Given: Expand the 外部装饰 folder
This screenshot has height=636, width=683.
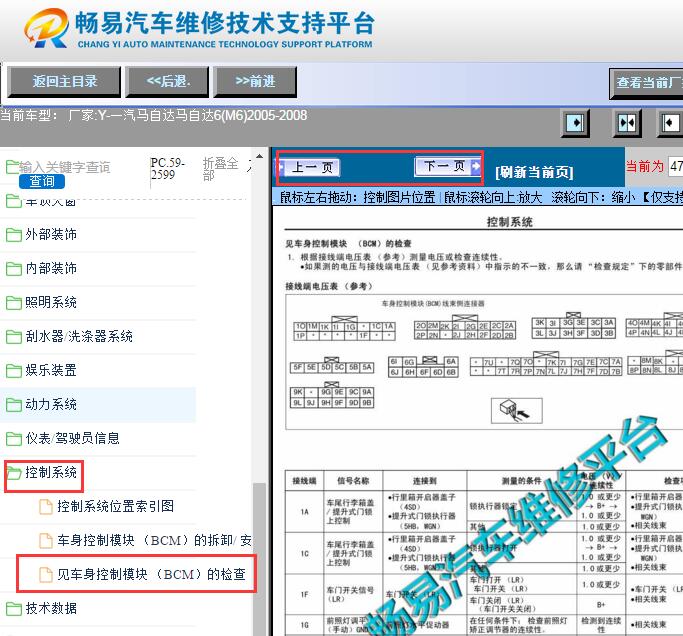Looking at the screenshot, I should pos(51,234).
